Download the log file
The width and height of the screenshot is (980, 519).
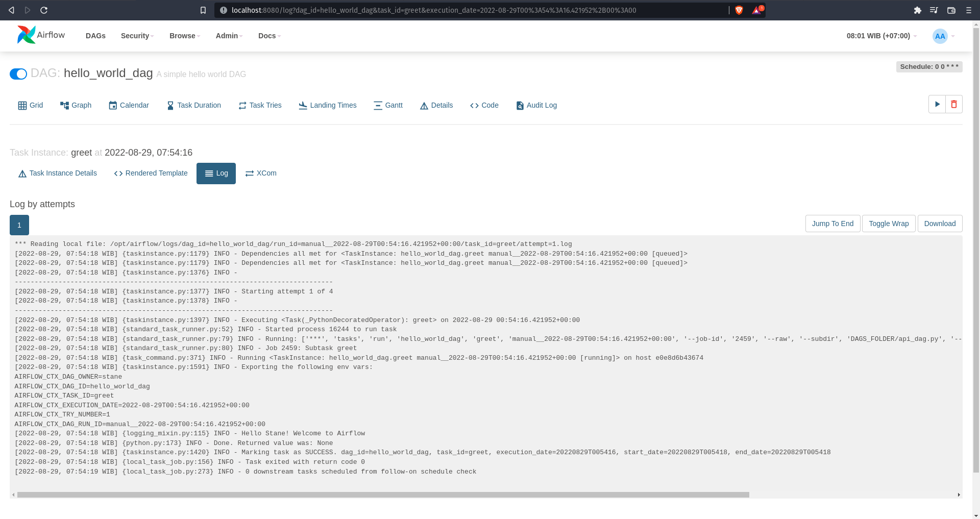(x=940, y=224)
